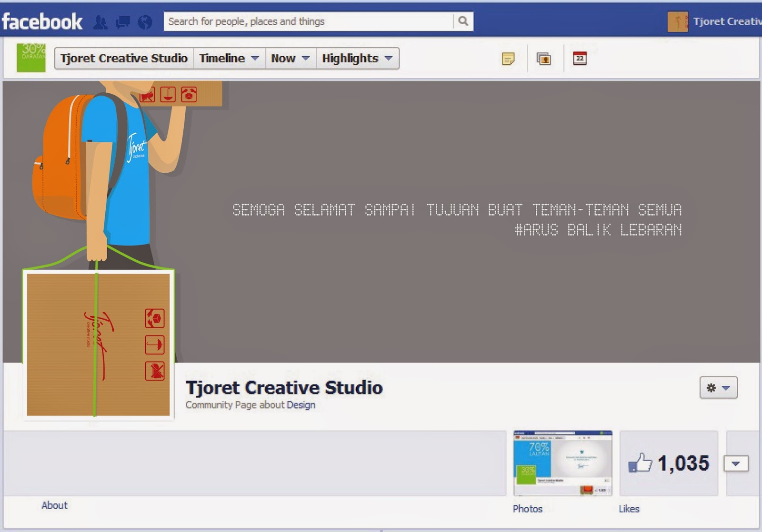Screen dimensions: 762x532
Task: Open the About link
Action: [x=54, y=505]
